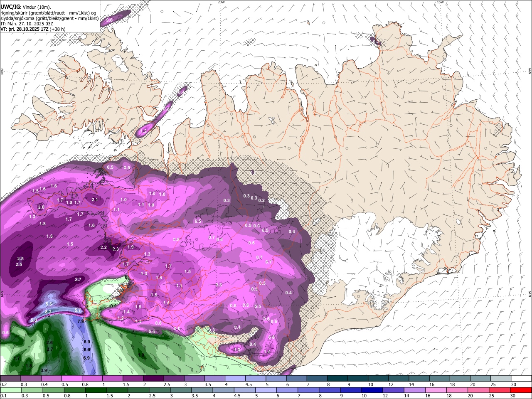Select upper legend dark purple swatch between 2 and 2.5
The width and height of the screenshot is (532, 399).
point(153,379)
